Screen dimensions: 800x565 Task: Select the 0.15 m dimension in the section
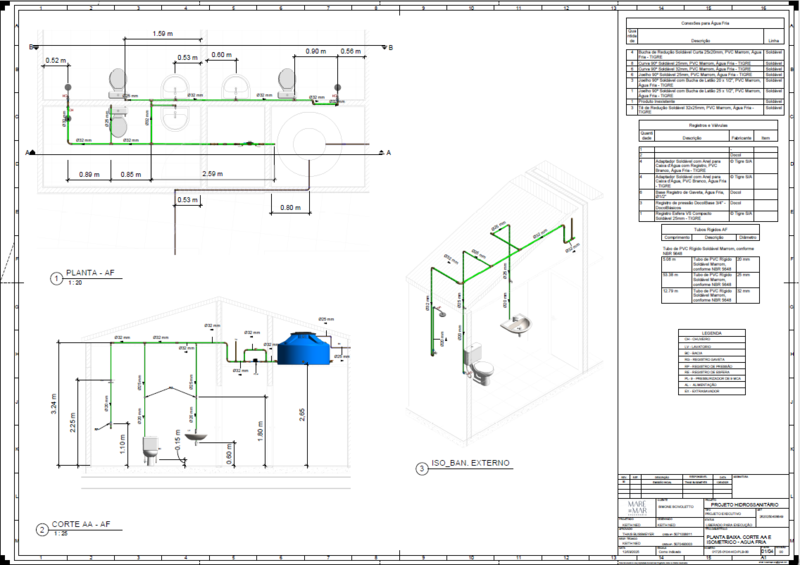click(178, 440)
